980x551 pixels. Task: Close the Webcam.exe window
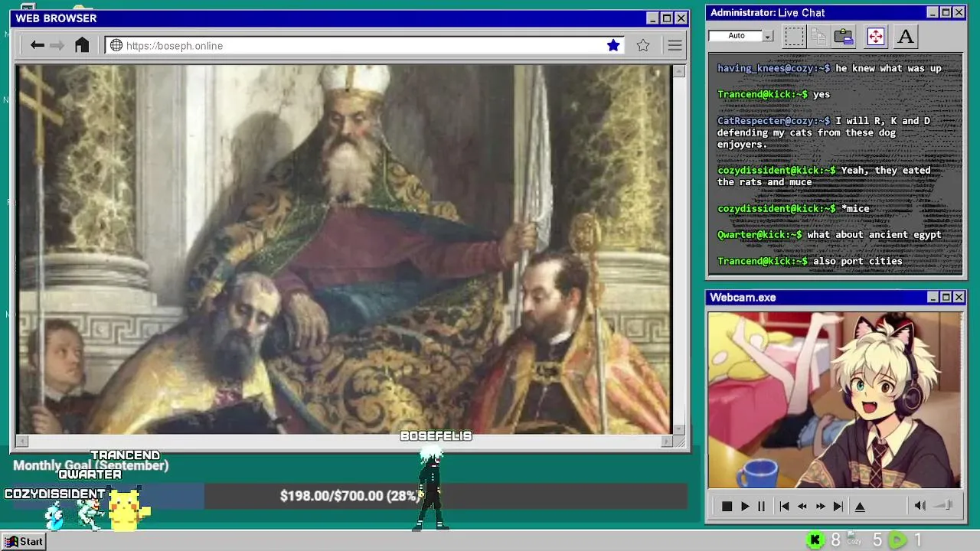pyautogui.click(x=959, y=297)
